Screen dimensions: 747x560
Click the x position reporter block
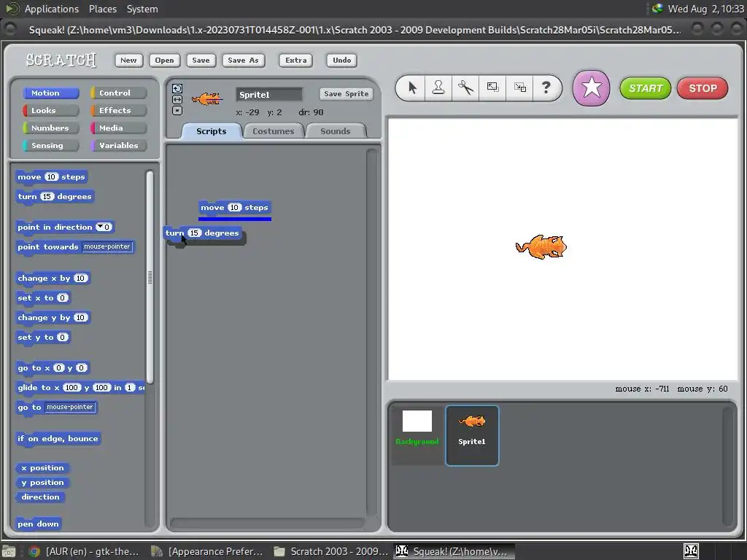coord(42,468)
